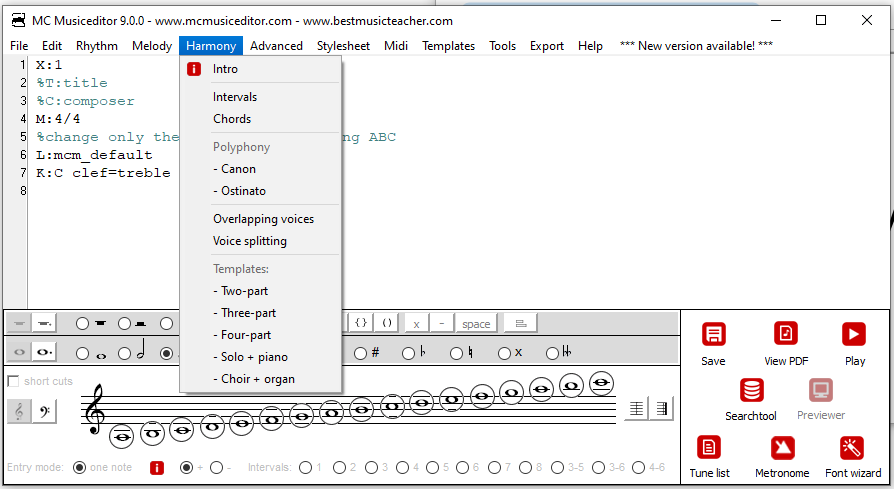Click the highest note on the staff
This screenshot has width=894, height=489.
602,383
